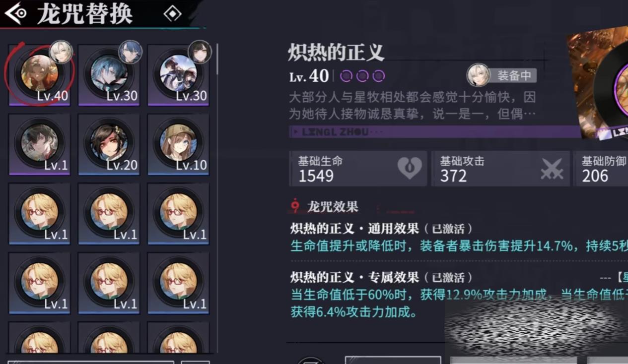The image size is (628, 364).
Task: Open the 基础防御 stat box
Action: coord(601,169)
